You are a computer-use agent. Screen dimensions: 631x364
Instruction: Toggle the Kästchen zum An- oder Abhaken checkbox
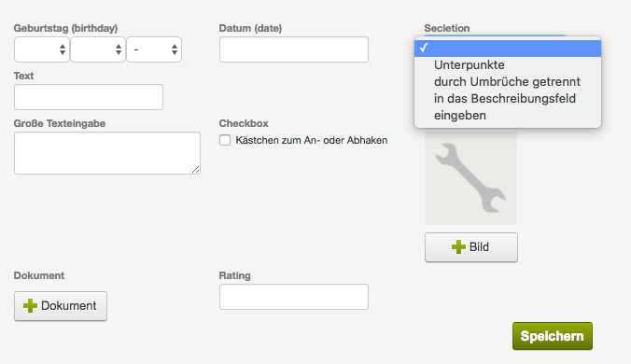point(225,140)
